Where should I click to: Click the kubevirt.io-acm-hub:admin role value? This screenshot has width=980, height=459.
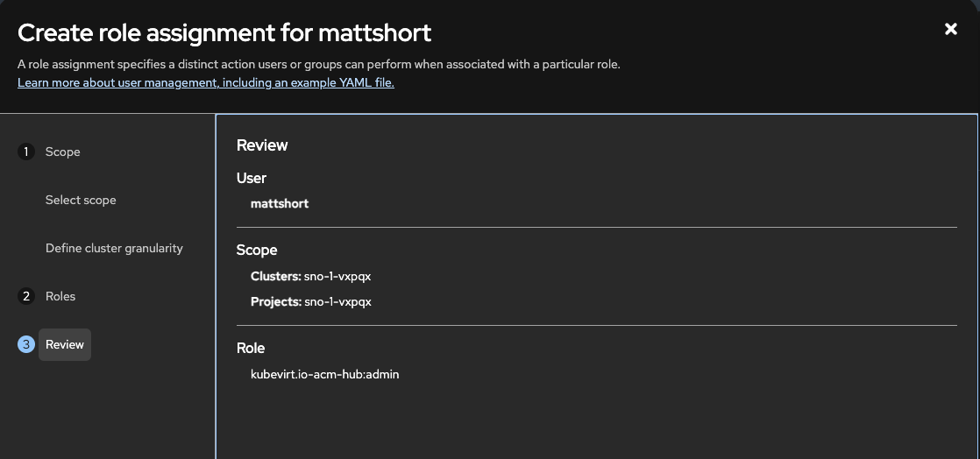(x=325, y=374)
